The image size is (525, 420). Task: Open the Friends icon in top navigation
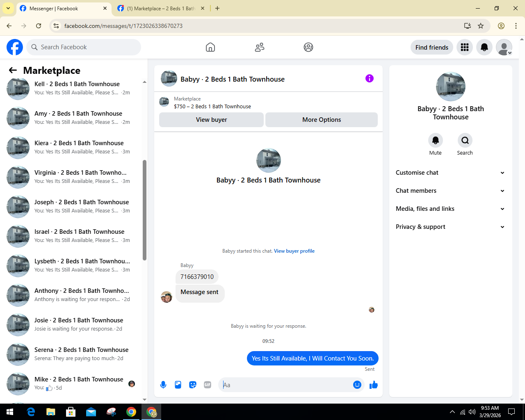(x=260, y=47)
